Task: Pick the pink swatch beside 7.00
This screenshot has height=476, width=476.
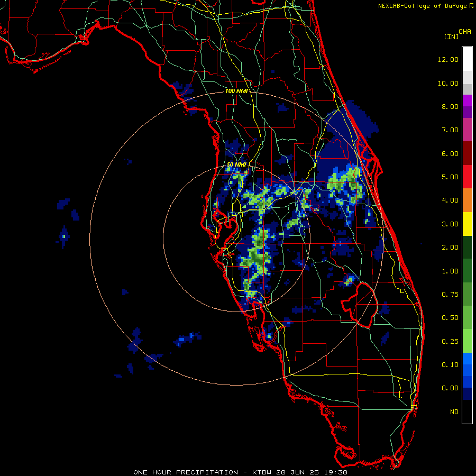Action: [x=467, y=130]
